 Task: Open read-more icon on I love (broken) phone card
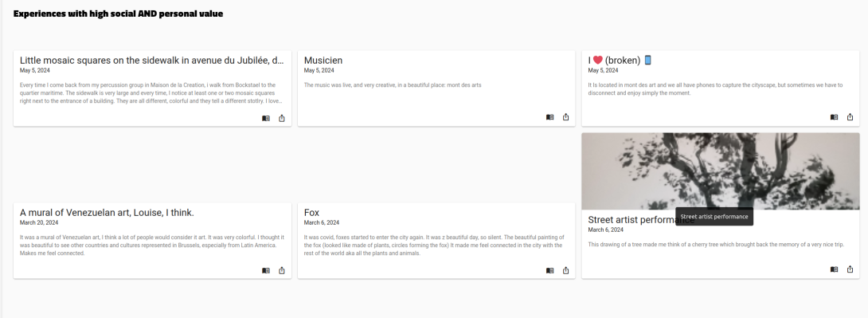coord(835,117)
